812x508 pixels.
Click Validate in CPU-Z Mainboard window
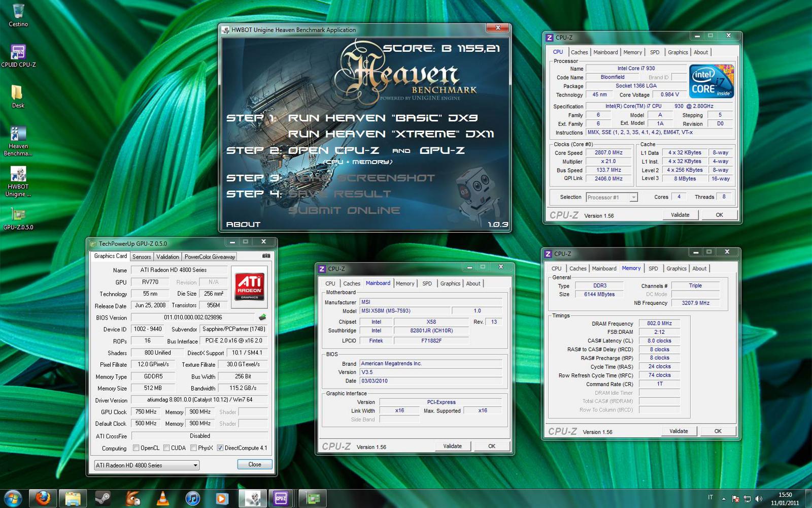[452, 447]
